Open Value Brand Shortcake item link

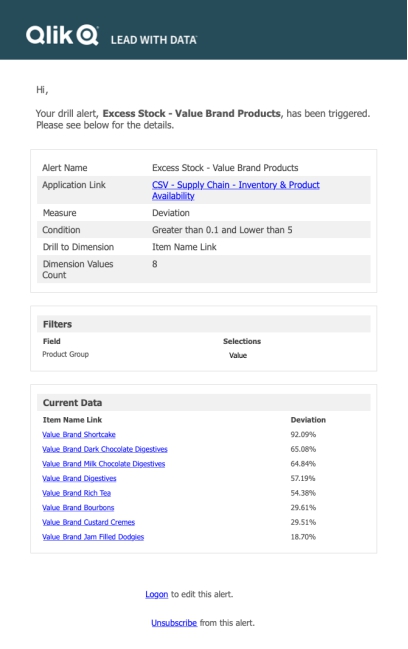tap(79, 435)
